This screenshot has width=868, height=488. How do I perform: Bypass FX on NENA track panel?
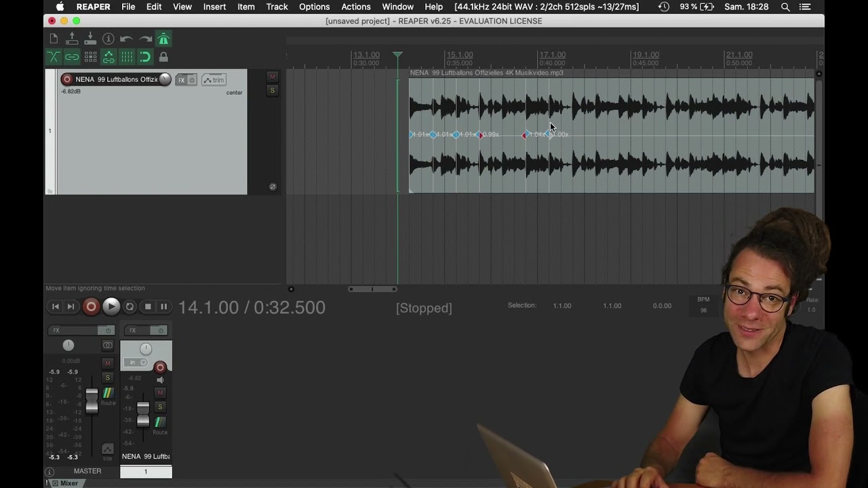point(192,80)
